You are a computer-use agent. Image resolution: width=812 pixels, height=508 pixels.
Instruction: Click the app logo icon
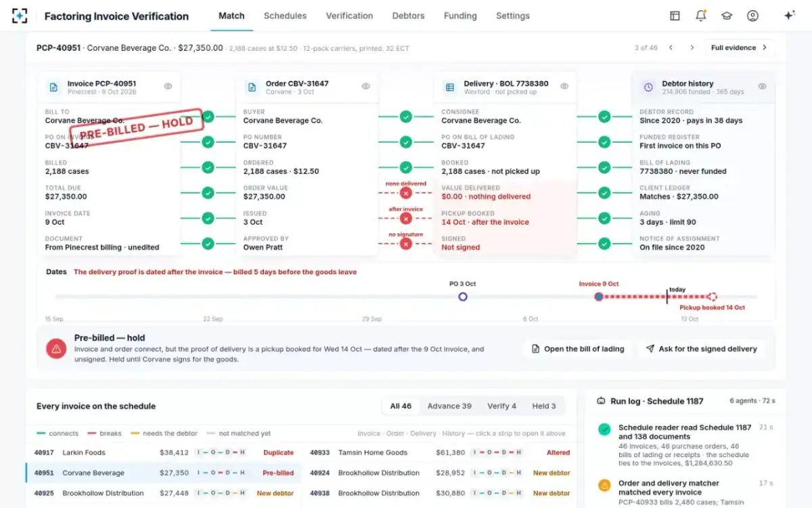(20, 16)
